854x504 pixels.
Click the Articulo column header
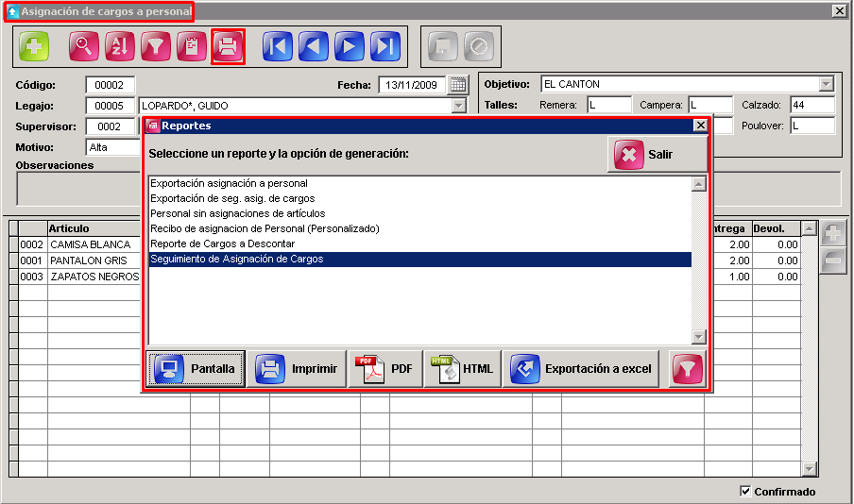(94, 228)
